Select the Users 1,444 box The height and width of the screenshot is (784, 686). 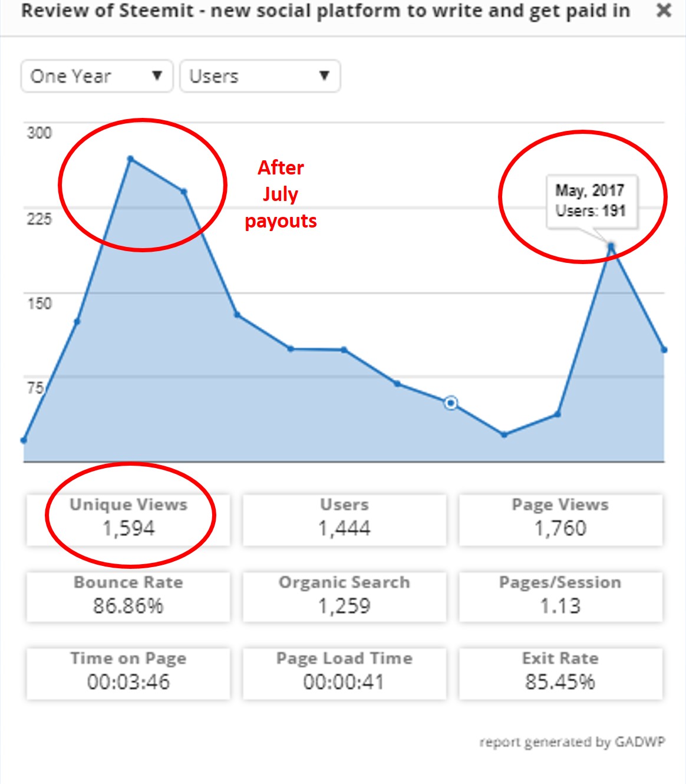(x=344, y=519)
